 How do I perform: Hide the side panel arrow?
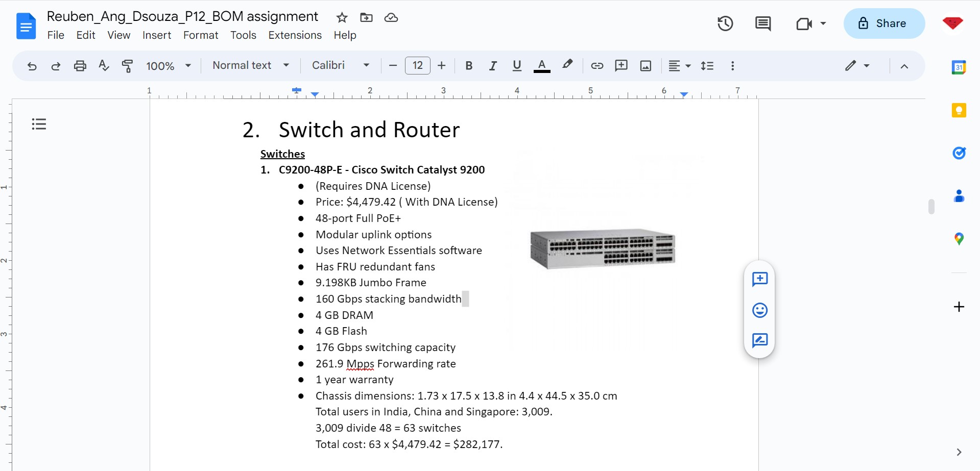959,452
